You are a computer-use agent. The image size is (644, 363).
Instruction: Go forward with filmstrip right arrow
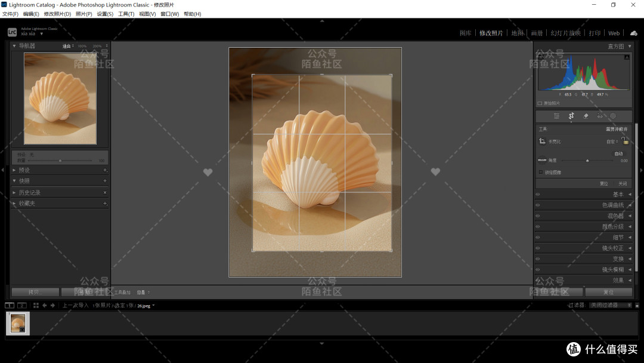point(52,306)
